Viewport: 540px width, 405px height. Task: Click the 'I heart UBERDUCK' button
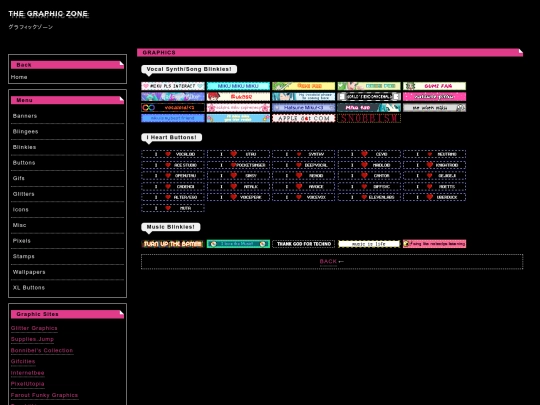(435, 197)
